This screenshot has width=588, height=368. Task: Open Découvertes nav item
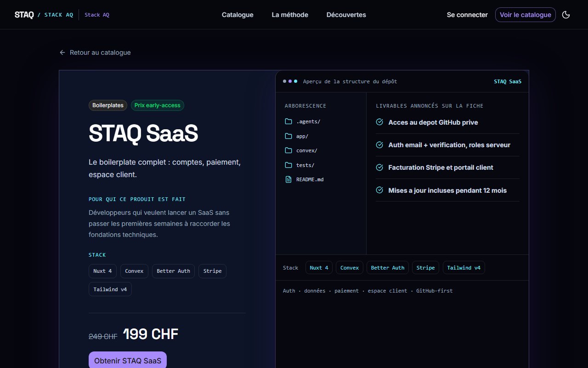point(346,15)
